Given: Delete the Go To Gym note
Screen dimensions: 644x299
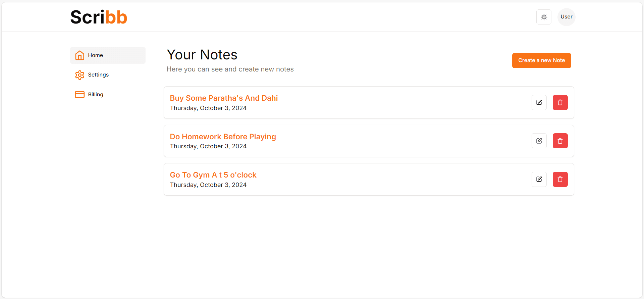Looking at the screenshot, I should (560, 179).
